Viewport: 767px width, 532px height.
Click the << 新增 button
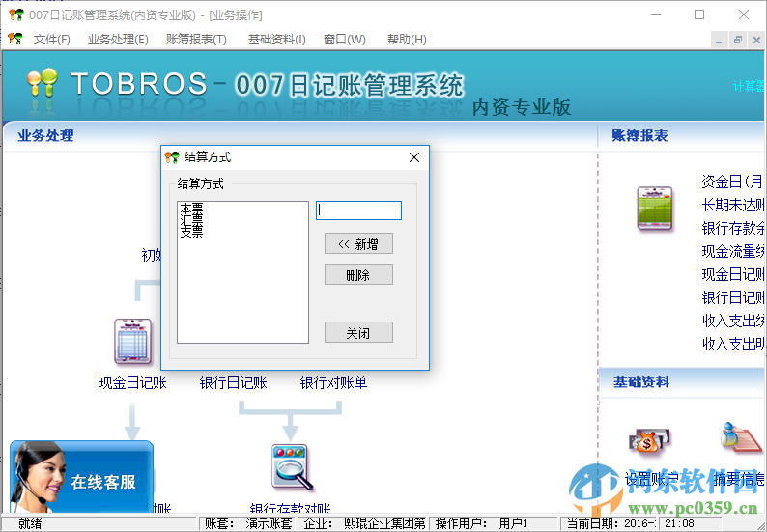pyautogui.click(x=358, y=243)
